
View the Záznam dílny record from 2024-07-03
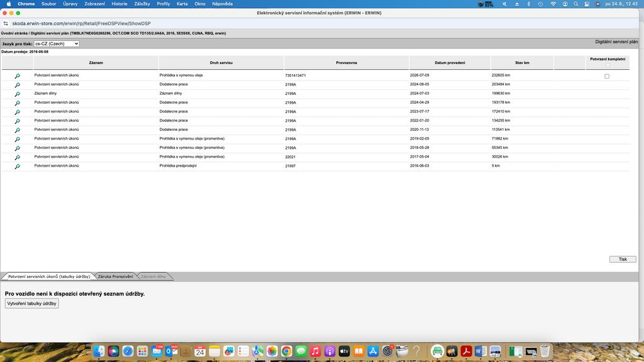[17, 94]
